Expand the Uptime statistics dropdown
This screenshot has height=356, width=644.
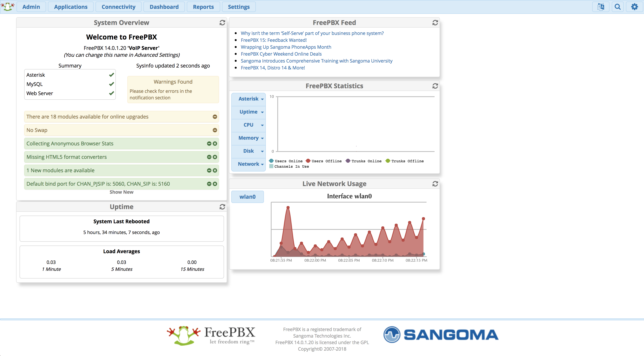click(x=249, y=112)
